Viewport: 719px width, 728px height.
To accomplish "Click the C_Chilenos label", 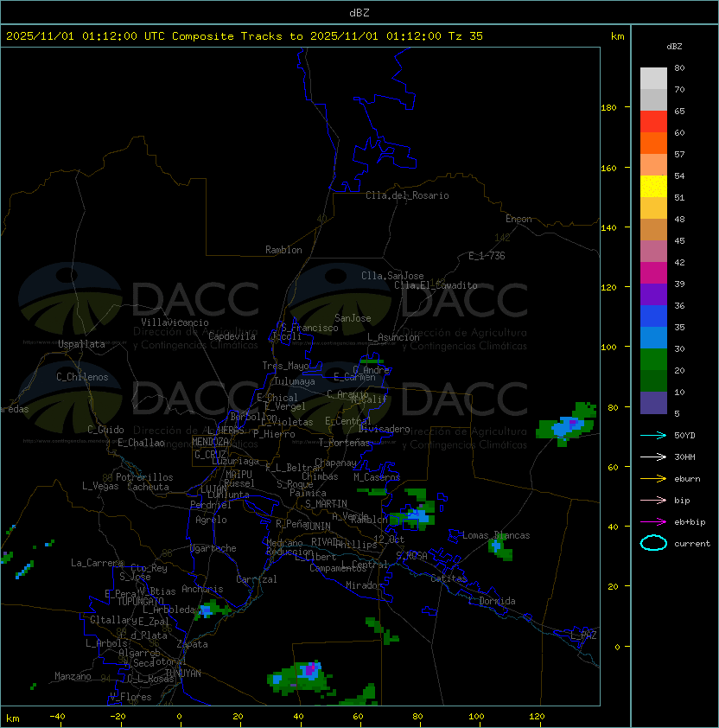I will [82, 377].
